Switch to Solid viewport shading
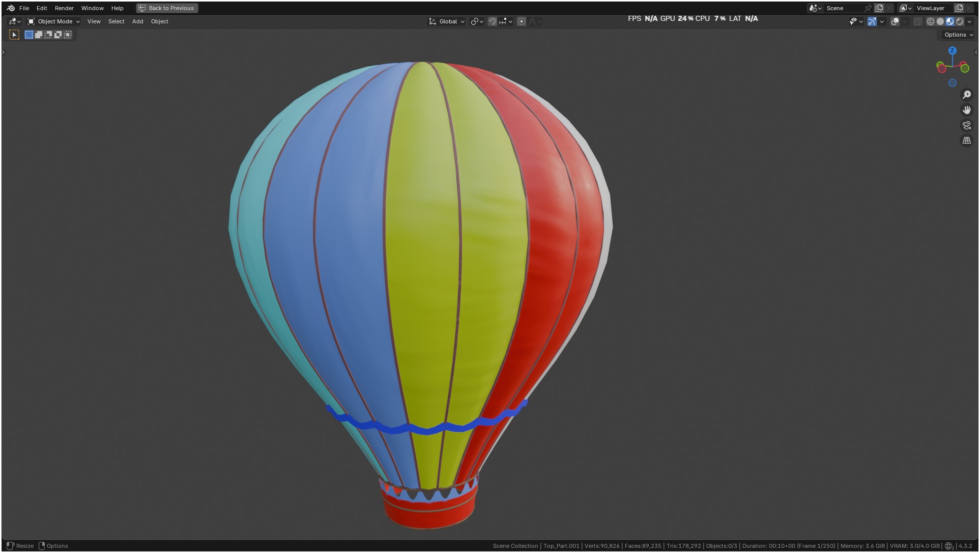 [x=940, y=21]
